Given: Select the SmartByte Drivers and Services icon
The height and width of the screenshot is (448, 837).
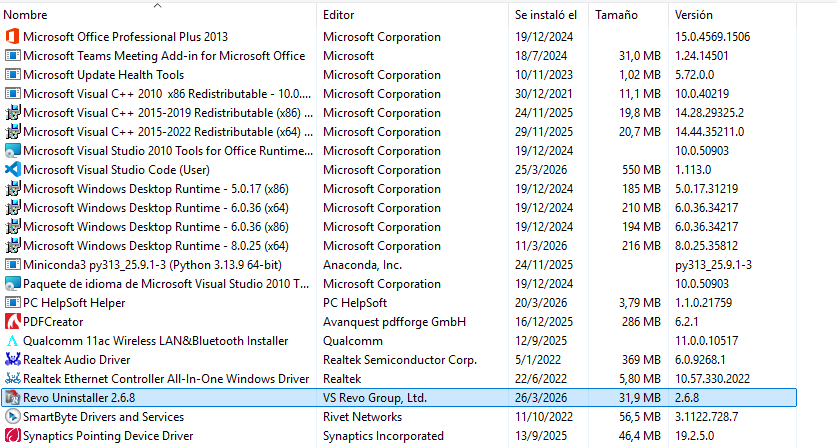Looking at the screenshot, I should (x=12, y=417).
